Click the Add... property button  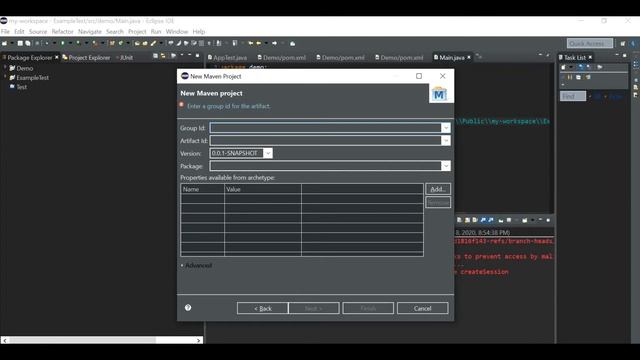(x=438, y=189)
